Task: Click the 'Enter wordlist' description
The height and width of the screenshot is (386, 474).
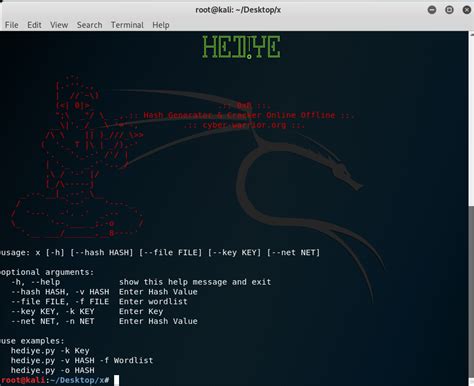Action: [153, 302]
